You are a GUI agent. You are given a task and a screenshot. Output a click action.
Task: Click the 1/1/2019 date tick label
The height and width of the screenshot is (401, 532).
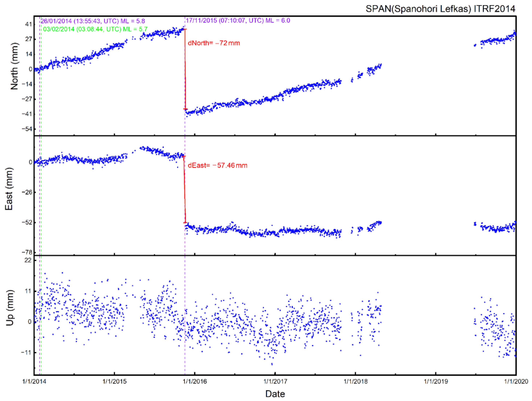[436, 381]
